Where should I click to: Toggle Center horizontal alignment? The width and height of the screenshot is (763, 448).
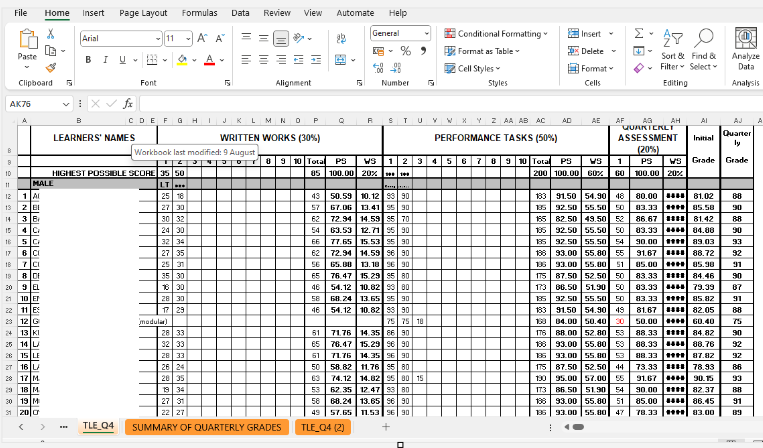[x=264, y=59]
